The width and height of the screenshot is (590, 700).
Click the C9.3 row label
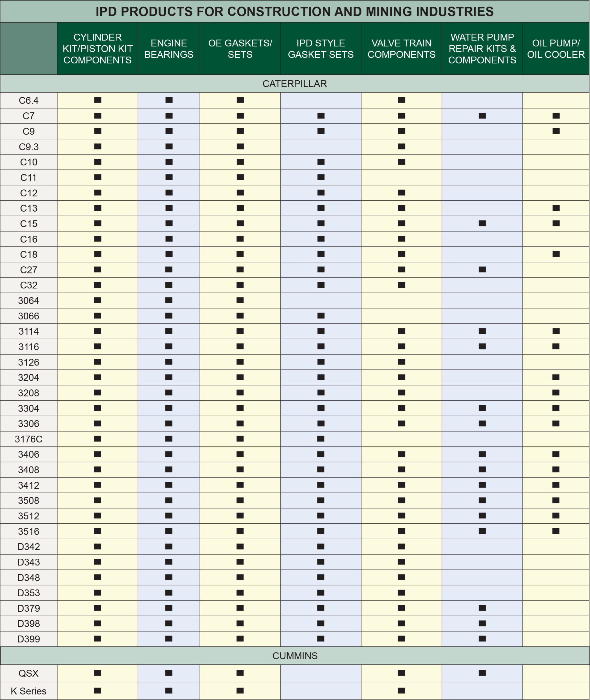(29, 147)
